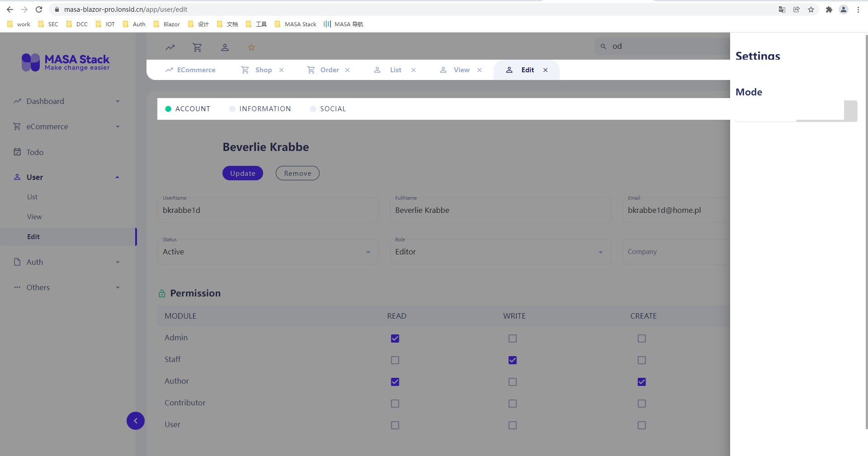This screenshot has width=868, height=456.
Task: Click the Update button
Action: pyautogui.click(x=242, y=173)
